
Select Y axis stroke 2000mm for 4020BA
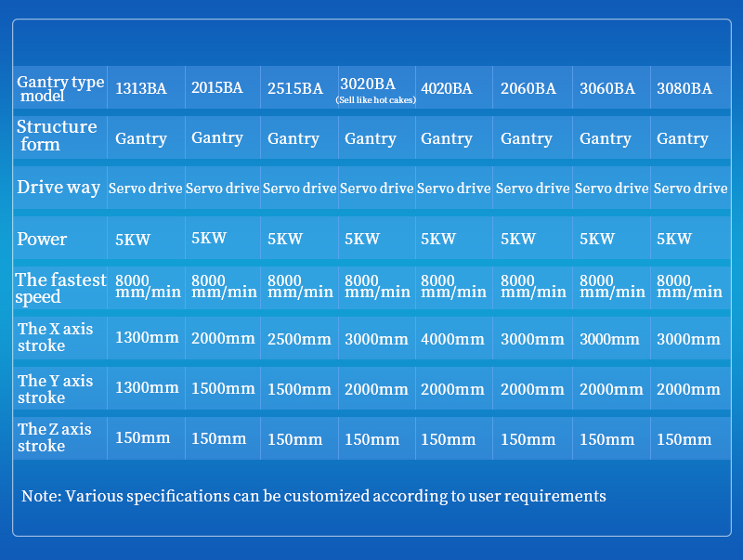tap(452, 389)
